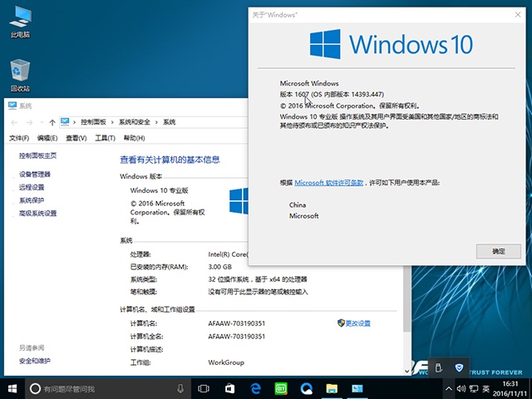Open the 工具(T) menu

105,138
